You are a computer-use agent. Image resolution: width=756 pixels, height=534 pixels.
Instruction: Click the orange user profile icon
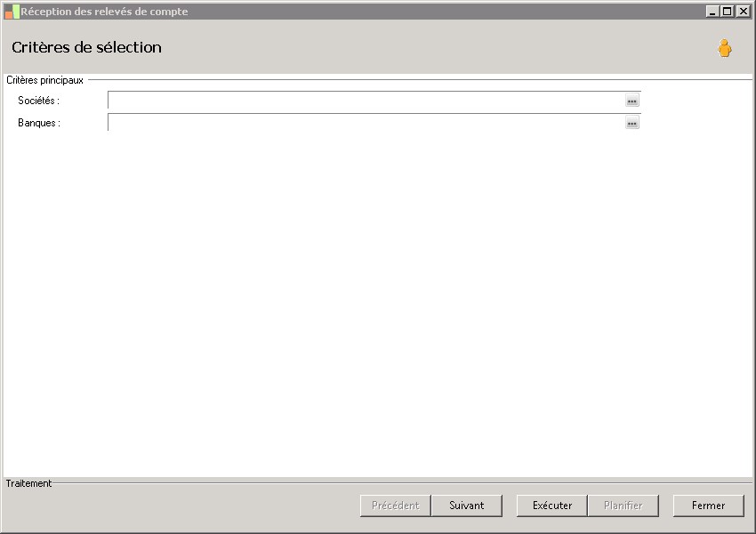[x=724, y=48]
